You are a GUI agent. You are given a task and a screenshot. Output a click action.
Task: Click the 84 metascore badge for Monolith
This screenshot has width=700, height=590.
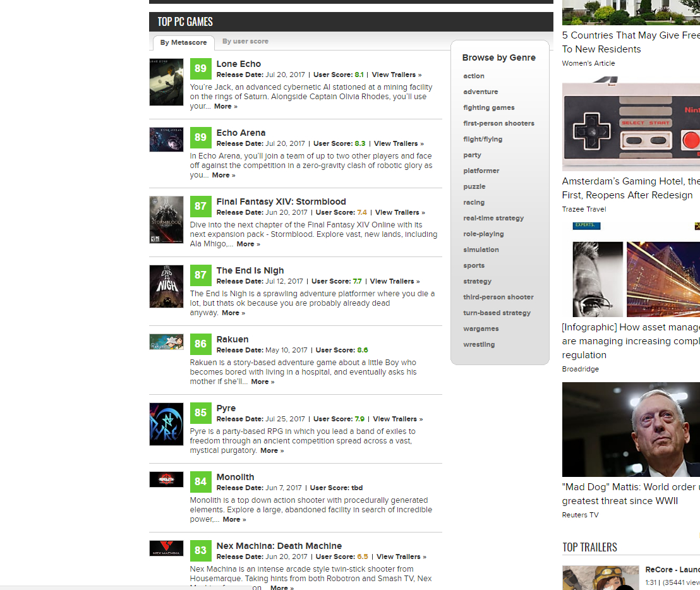click(200, 481)
